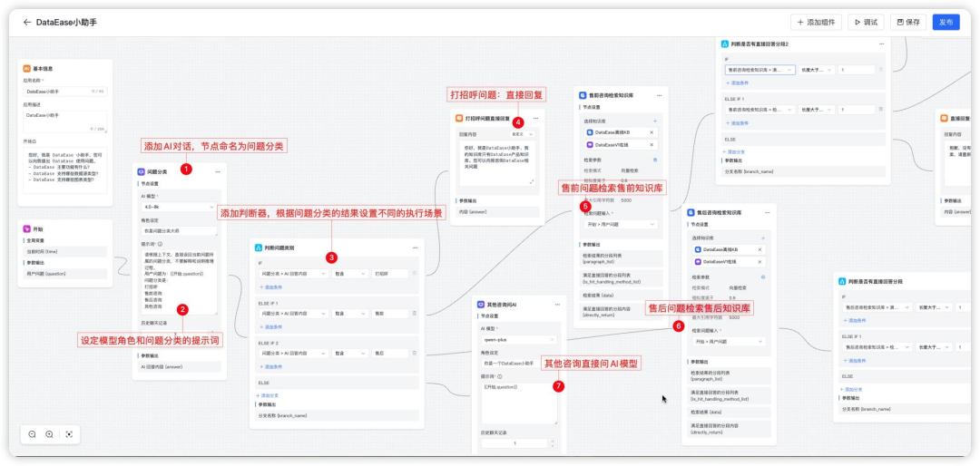Open the 售前咨询检索知识库 node more menu

tap(660, 95)
